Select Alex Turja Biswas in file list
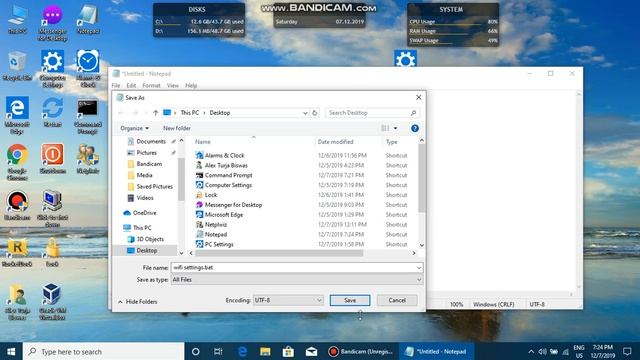The width and height of the screenshot is (640, 360). click(x=226, y=165)
